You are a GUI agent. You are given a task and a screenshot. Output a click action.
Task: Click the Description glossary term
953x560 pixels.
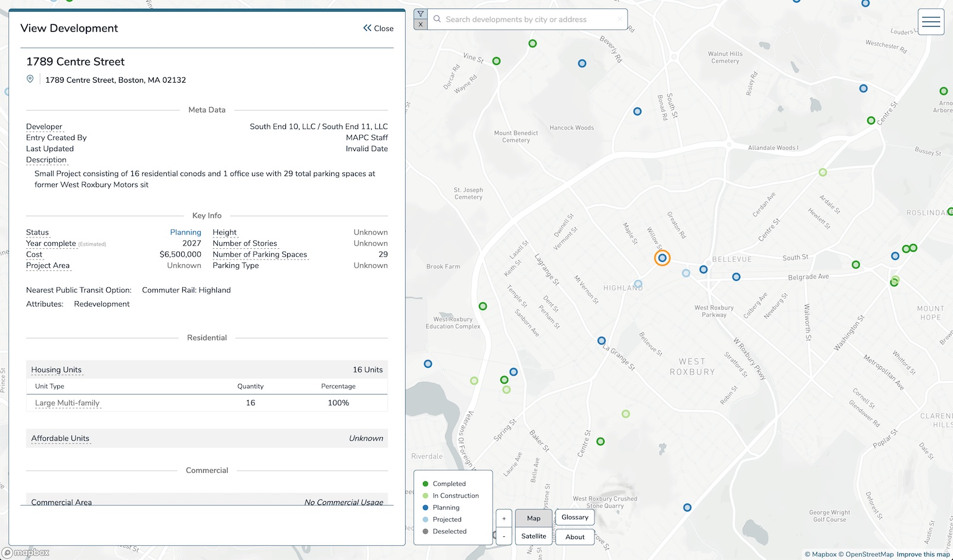tap(46, 160)
